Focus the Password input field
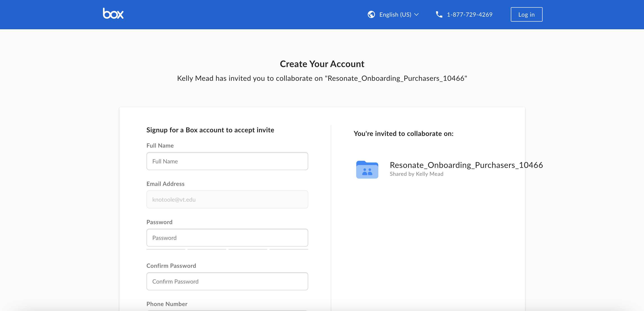 coord(227,238)
